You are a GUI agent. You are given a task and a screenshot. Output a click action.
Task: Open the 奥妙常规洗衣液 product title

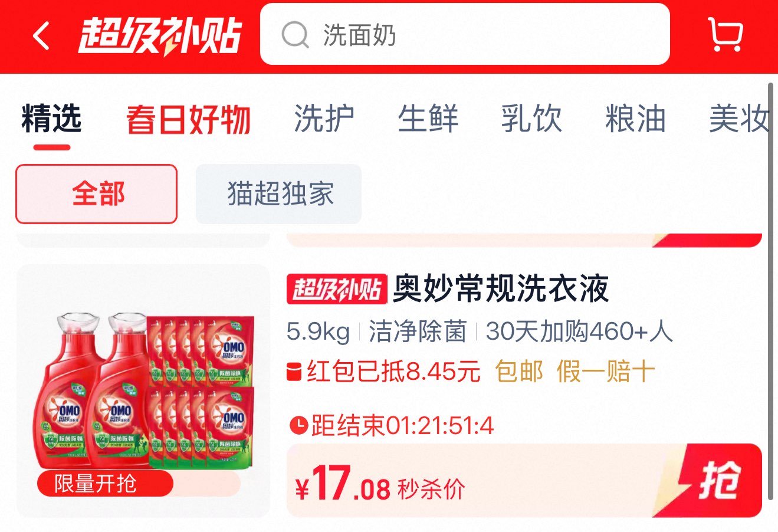pos(500,289)
